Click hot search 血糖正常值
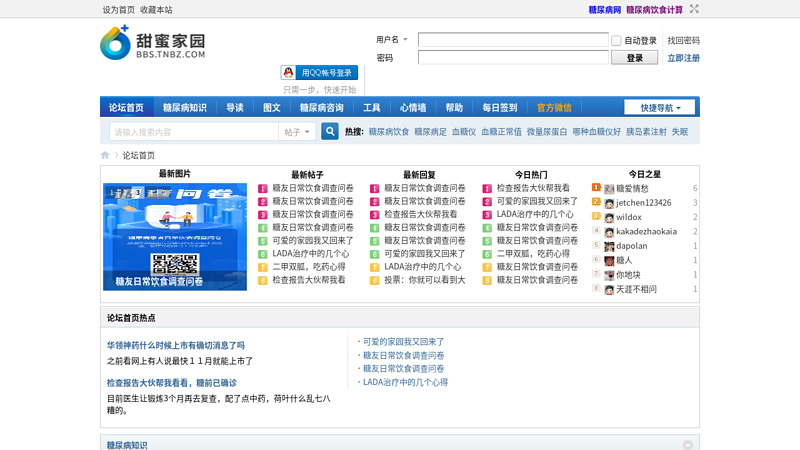800x450 pixels. (x=502, y=132)
